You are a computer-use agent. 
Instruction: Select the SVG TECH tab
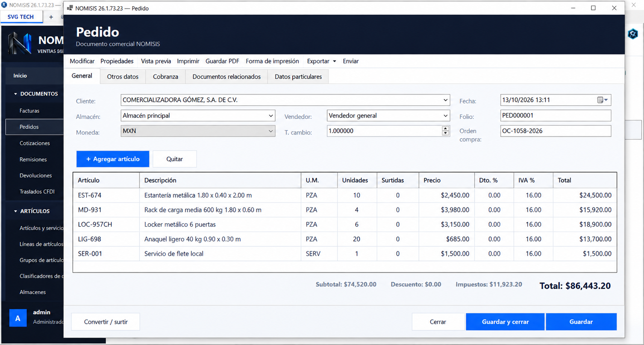(x=21, y=17)
